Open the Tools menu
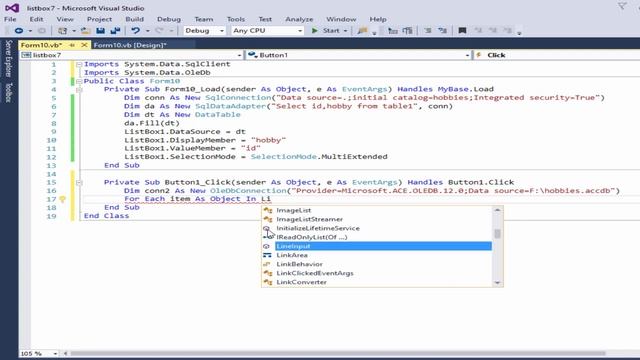Viewport: 640px width, 360px height. (x=236, y=19)
